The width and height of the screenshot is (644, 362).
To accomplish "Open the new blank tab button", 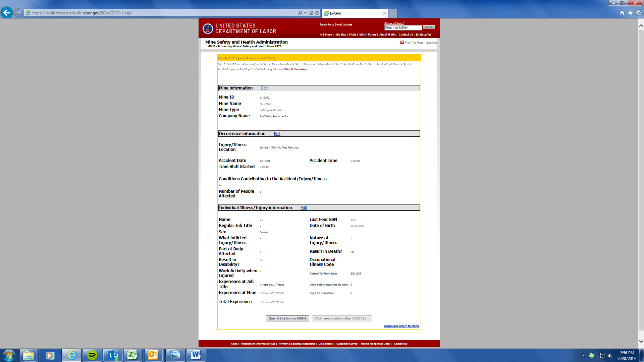I will [x=393, y=13].
